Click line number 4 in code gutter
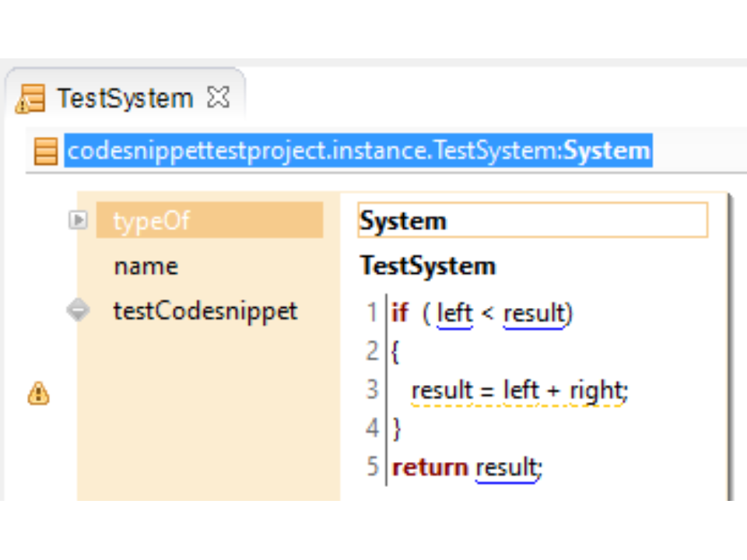The width and height of the screenshot is (747, 560). pyautogui.click(x=373, y=428)
